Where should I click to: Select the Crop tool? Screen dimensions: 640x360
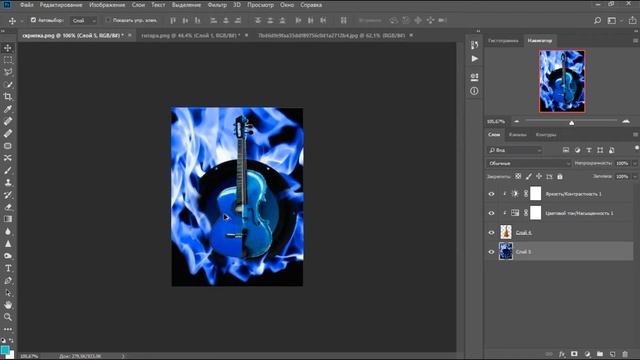(x=8, y=97)
